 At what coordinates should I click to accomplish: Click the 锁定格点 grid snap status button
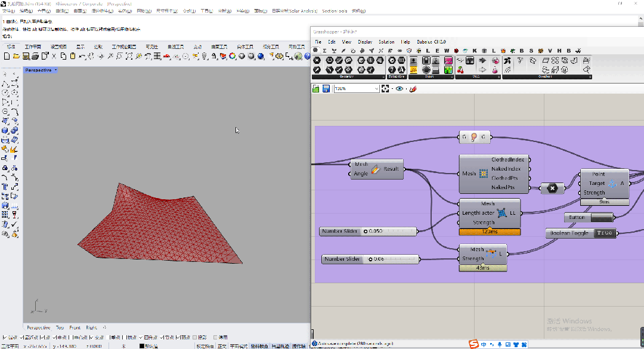click(205, 346)
